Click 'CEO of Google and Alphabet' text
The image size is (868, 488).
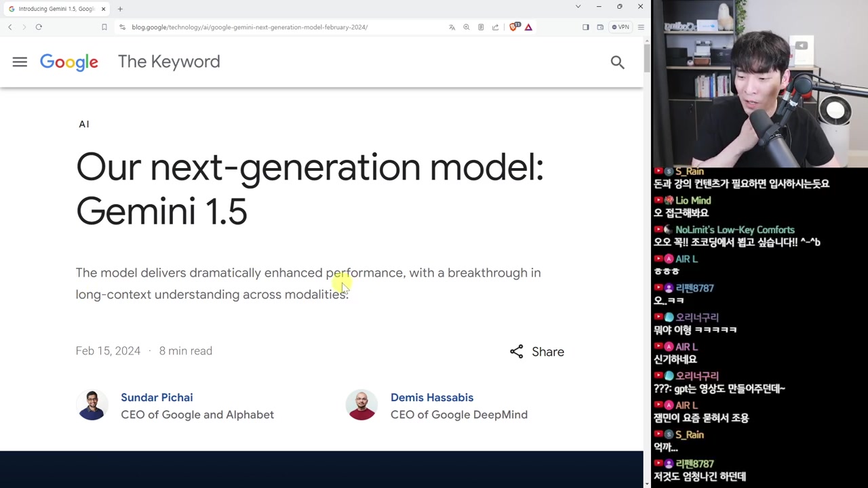point(197,415)
